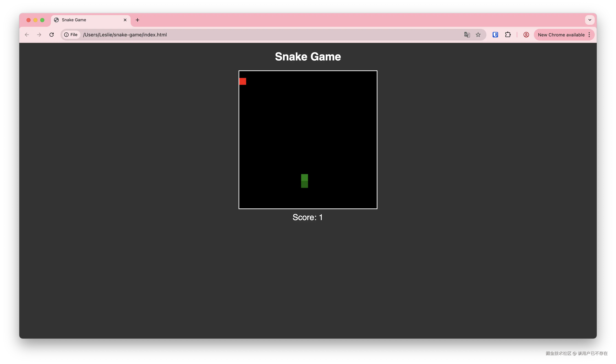Click the address bar URL text

pyautogui.click(x=125, y=35)
